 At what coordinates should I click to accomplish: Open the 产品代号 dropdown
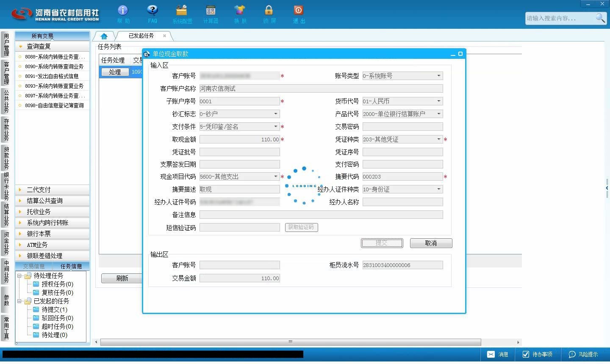click(x=439, y=114)
